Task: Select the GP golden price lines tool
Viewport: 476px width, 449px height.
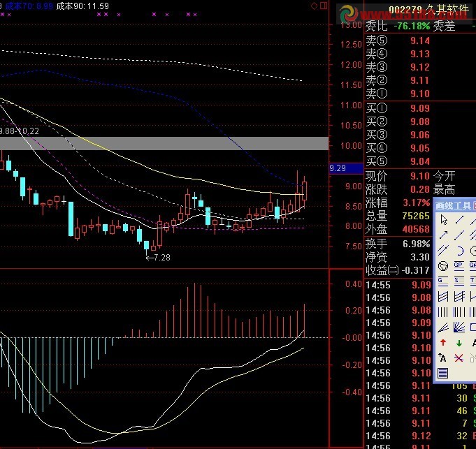Action: tap(459, 266)
